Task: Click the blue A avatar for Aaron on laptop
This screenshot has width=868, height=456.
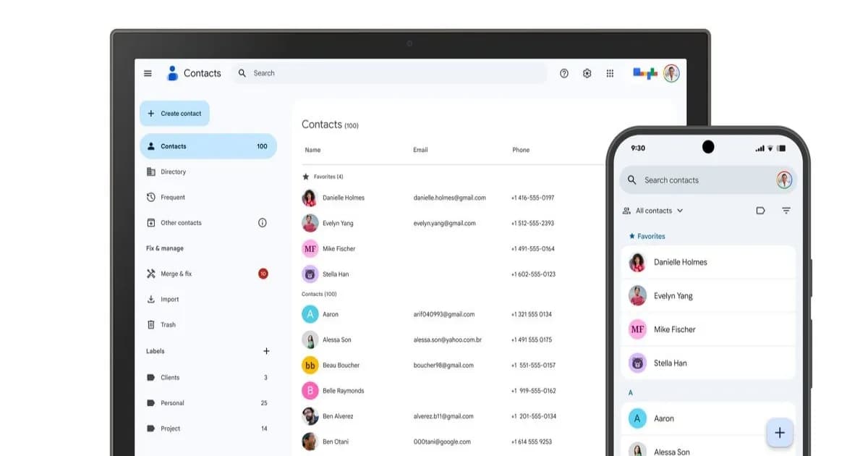Action: point(310,314)
